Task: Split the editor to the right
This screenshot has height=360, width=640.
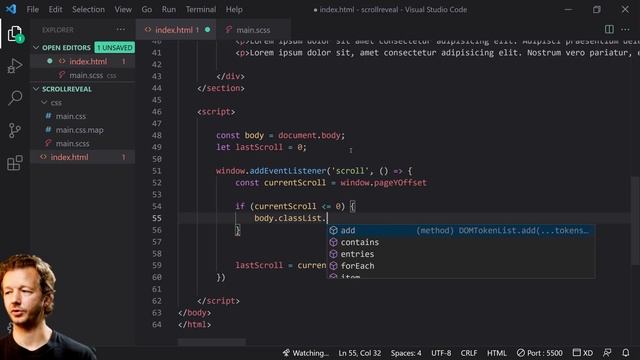Action: click(x=609, y=29)
